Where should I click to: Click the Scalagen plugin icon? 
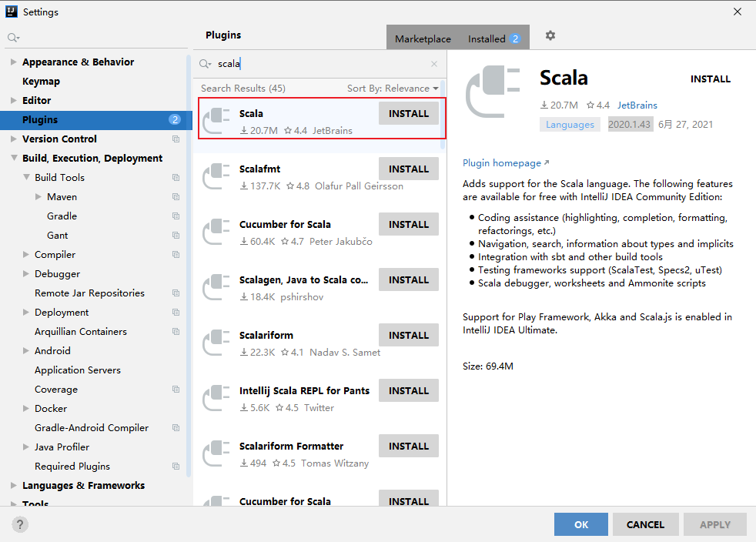pyautogui.click(x=216, y=287)
